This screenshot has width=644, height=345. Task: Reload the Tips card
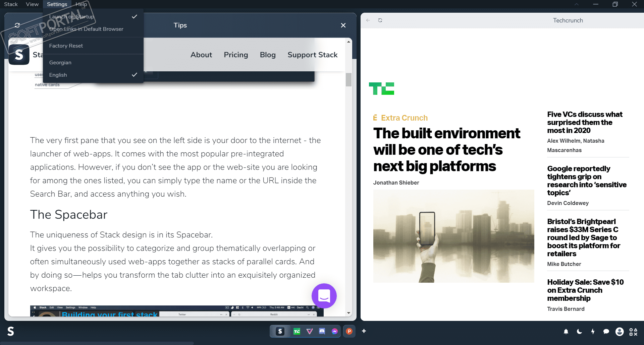[x=17, y=25]
